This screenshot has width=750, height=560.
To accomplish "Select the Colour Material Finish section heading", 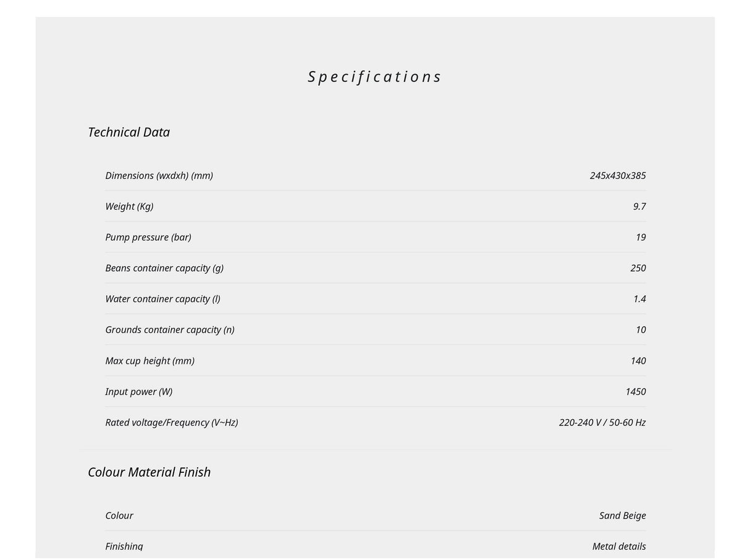I will (149, 472).
